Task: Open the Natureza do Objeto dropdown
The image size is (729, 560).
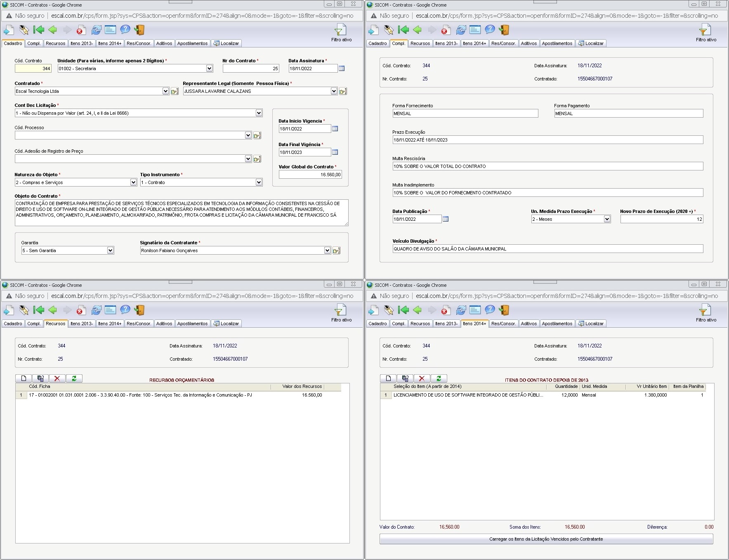Action: 133,182
